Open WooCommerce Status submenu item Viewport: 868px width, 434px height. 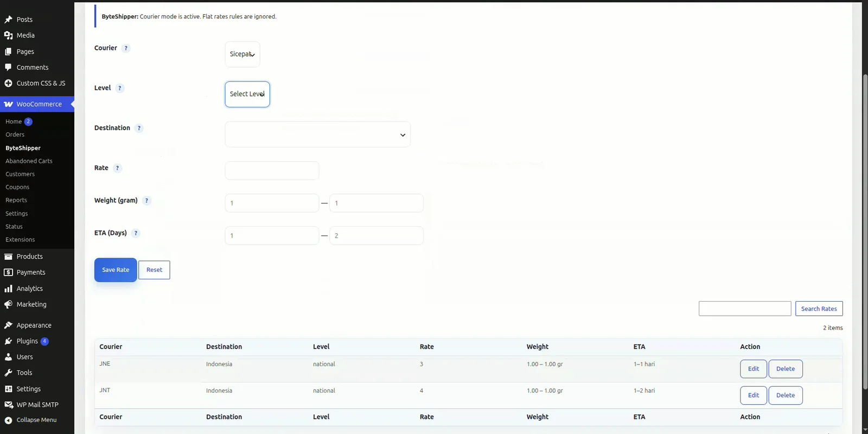click(14, 227)
